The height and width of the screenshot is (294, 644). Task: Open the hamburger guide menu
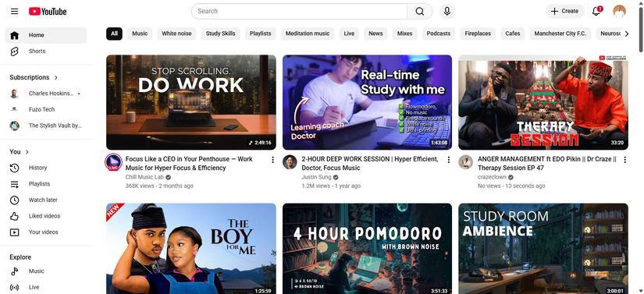14,11
